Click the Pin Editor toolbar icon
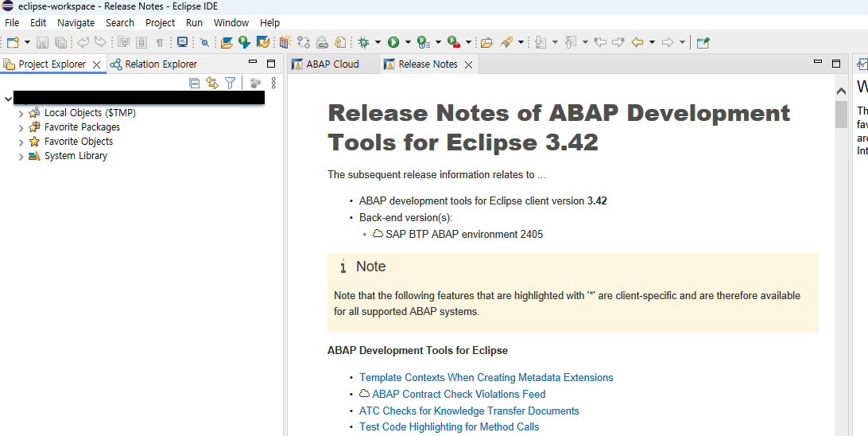Image resolution: width=868 pixels, height=436 pixels. point(703,42)
